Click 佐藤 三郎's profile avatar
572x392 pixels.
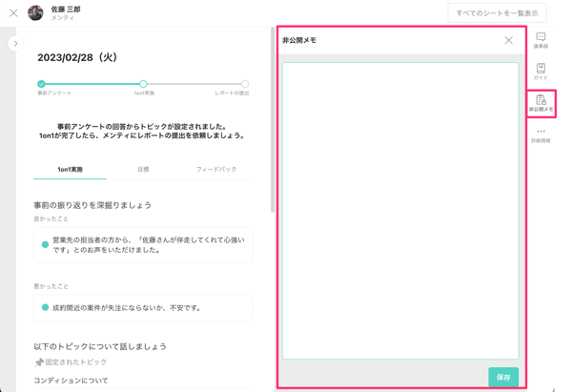point(35,13)
